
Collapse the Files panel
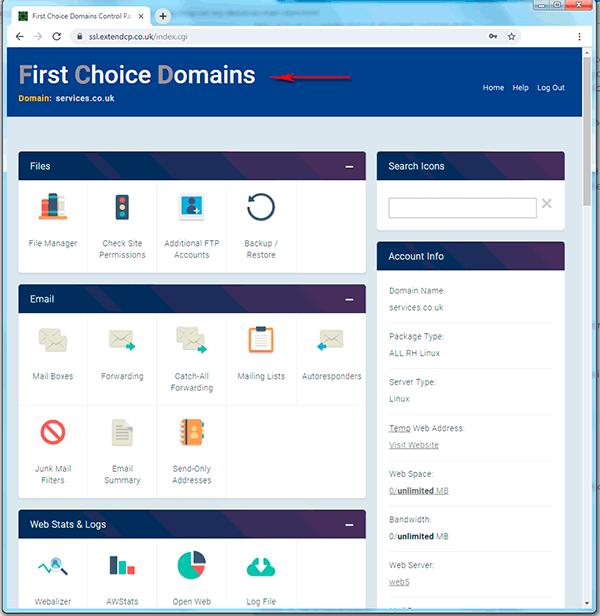(349, 167)
